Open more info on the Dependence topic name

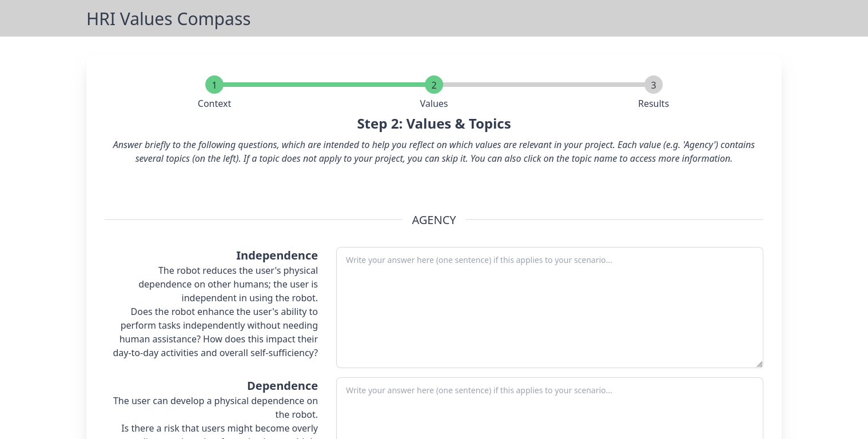click(x=282, y=386)
